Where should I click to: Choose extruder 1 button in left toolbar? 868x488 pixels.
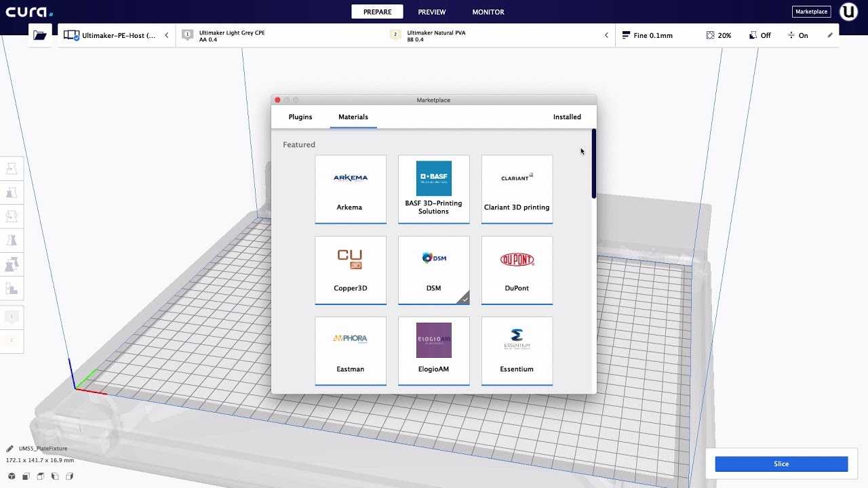coord(12,317)
